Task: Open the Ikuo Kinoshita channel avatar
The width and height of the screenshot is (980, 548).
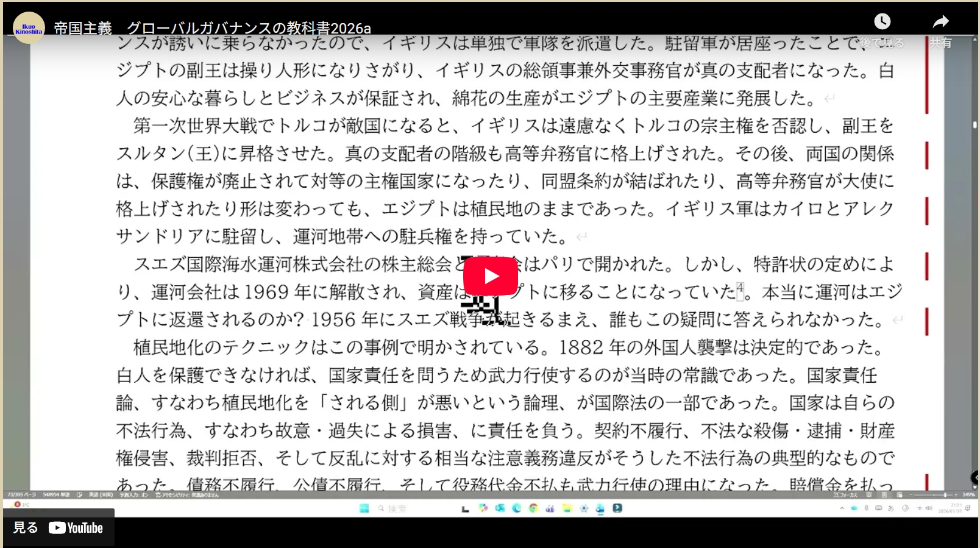Action: 29,28
